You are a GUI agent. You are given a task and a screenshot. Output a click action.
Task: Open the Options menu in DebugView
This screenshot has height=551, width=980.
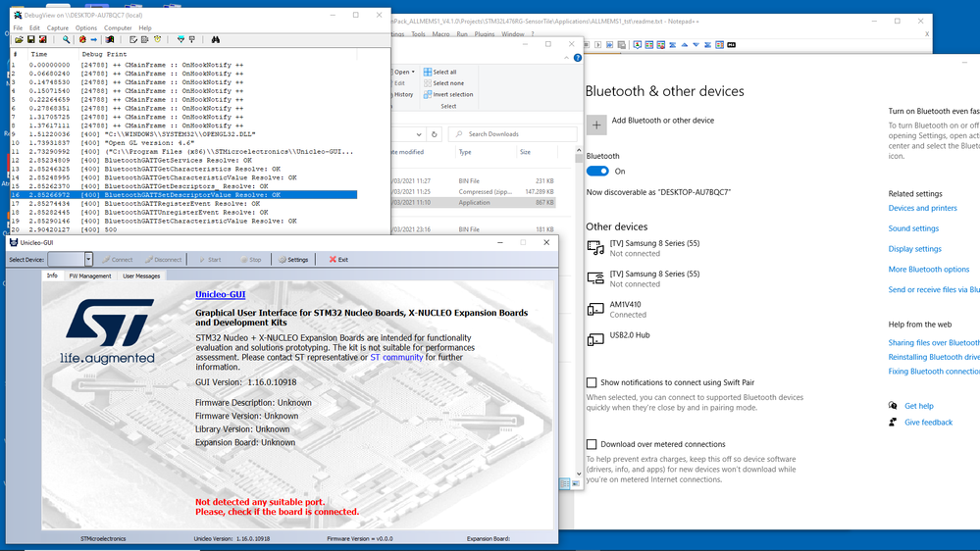point(86,28)
